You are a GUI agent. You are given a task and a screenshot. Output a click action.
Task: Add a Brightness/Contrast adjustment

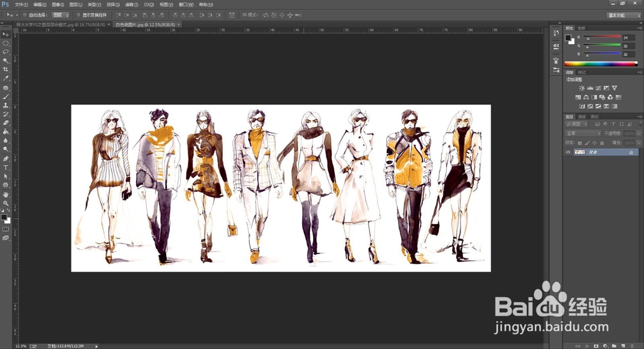coord(582,88)
